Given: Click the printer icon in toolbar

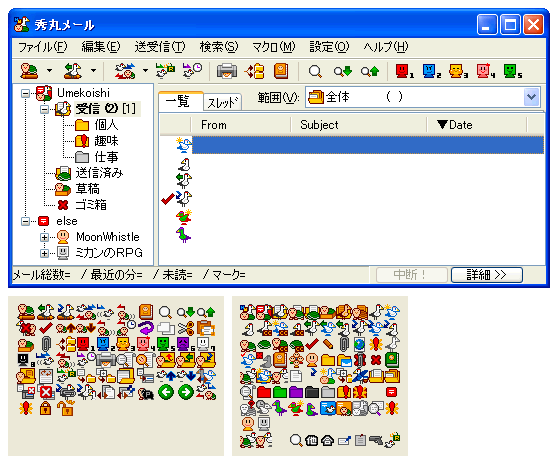Looking at the screenshot, I should [227, 71].
